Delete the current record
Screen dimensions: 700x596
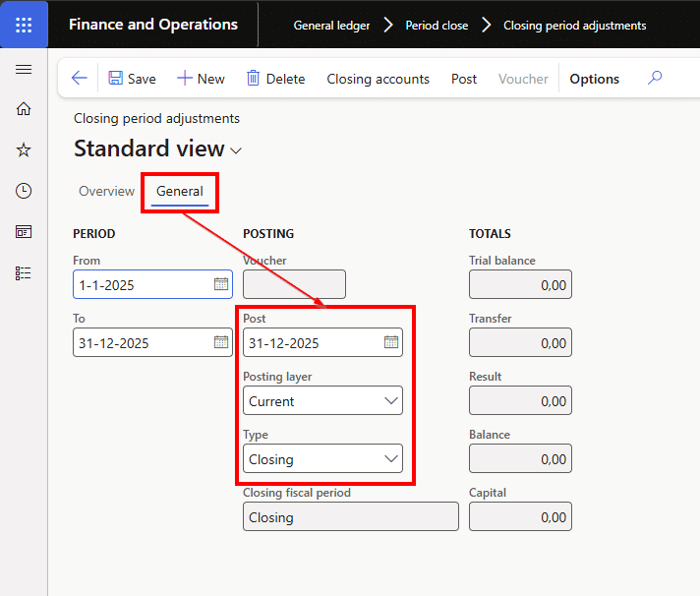coord(276,79)
